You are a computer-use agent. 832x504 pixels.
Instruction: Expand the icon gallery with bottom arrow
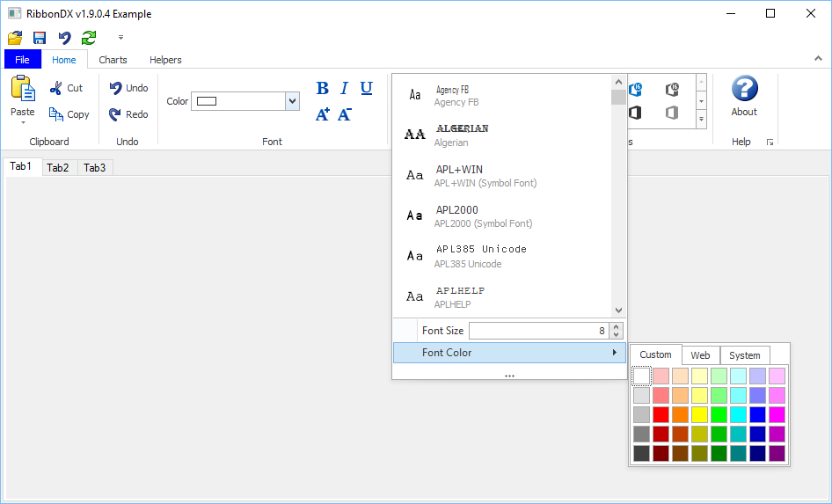point(702,120)
